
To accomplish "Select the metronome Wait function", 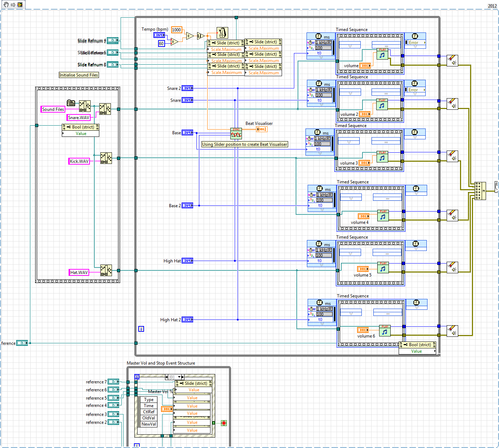I will click(222, 33).
